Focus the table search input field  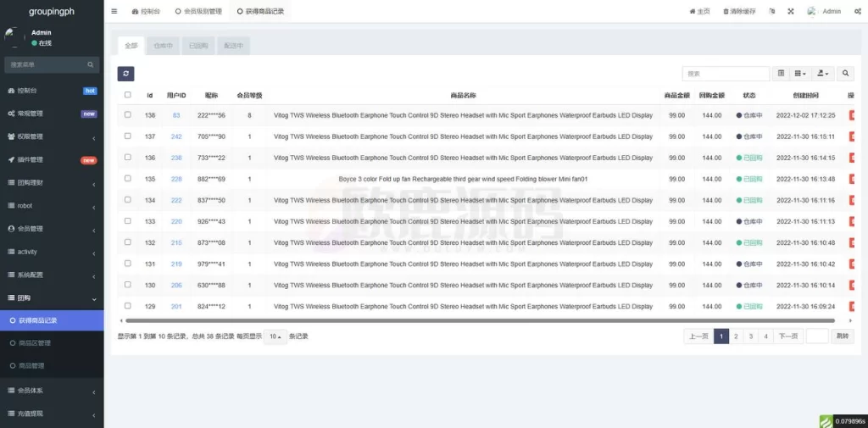coord(726,74)
